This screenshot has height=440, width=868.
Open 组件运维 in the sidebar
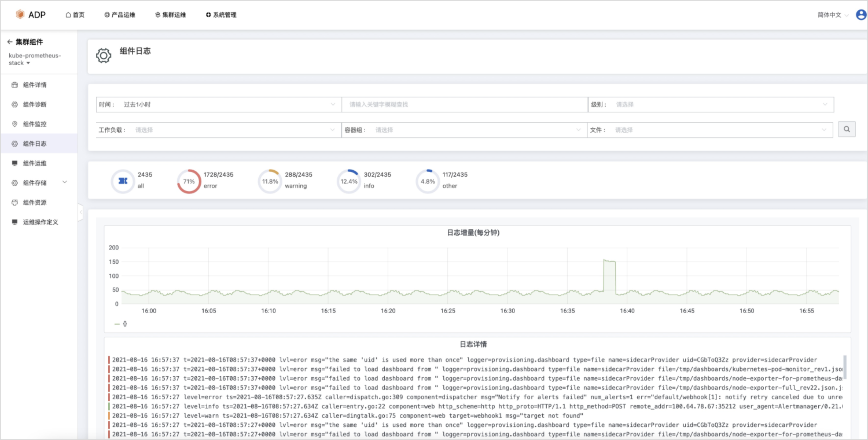[x=35, y=163]
